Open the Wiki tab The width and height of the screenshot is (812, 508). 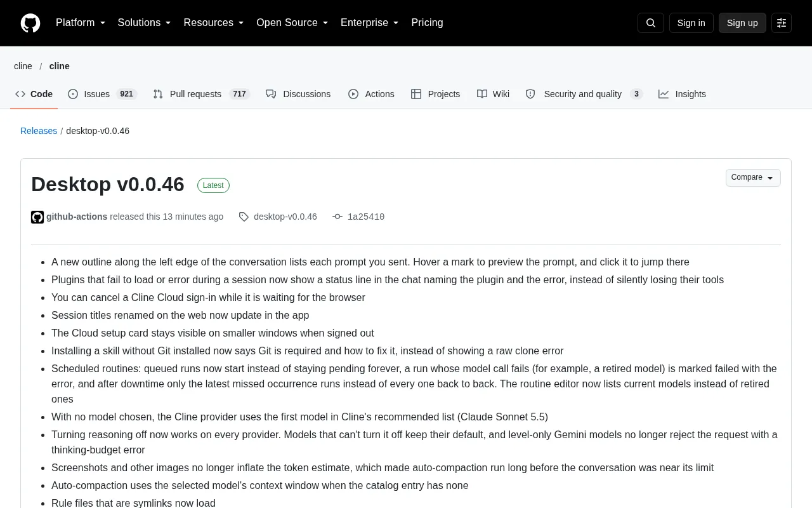pos(493,94)
